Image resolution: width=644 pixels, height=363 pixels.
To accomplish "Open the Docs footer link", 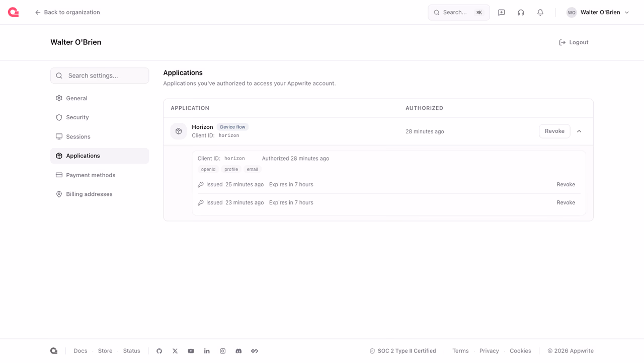I will 80,351.
